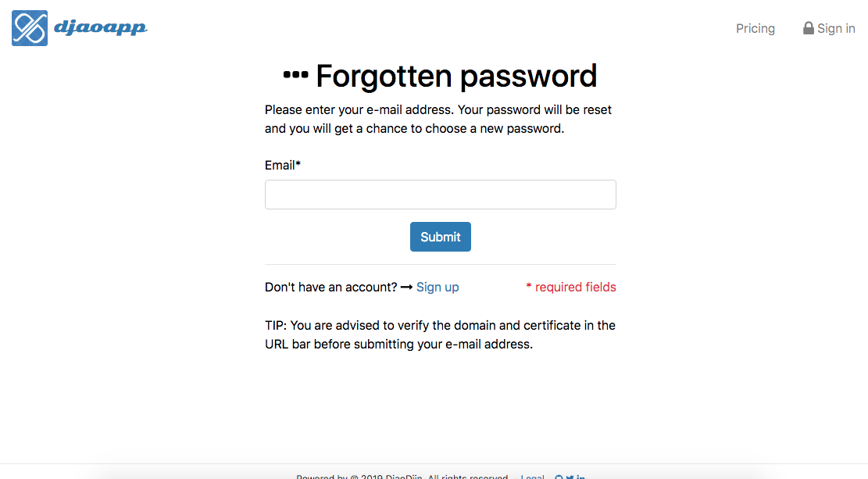This screenshot has width=868, height=479.
Task: Focus the Email input field
Action: pos(440,195)
